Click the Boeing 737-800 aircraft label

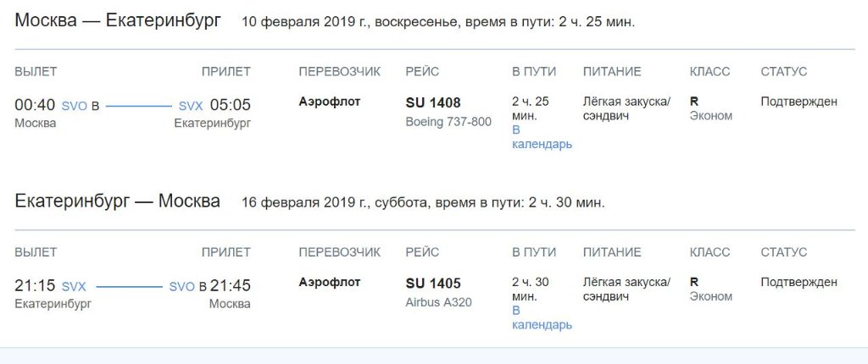click(x=448, y=122)
